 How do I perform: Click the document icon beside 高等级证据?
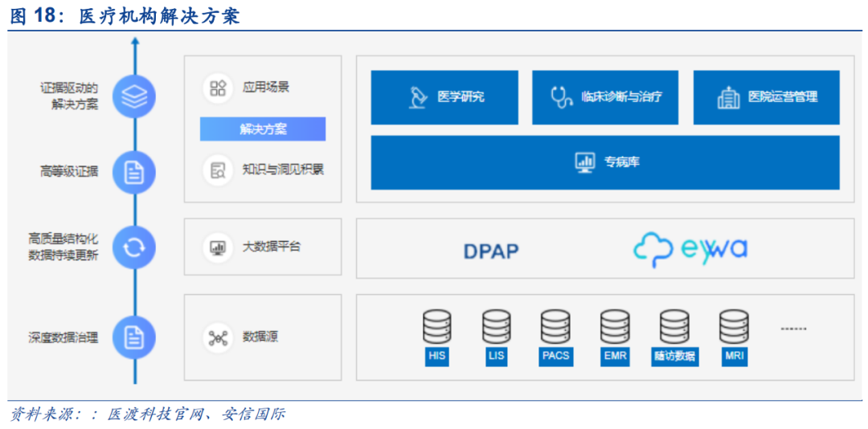coord(134,172)
